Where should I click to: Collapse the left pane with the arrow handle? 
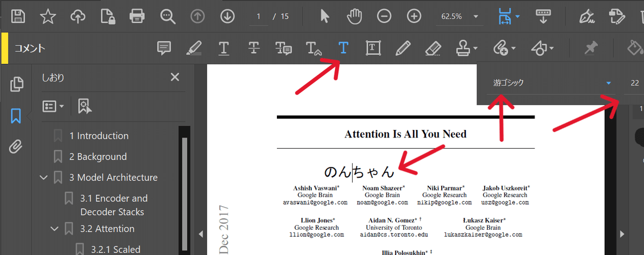(201, 234)
